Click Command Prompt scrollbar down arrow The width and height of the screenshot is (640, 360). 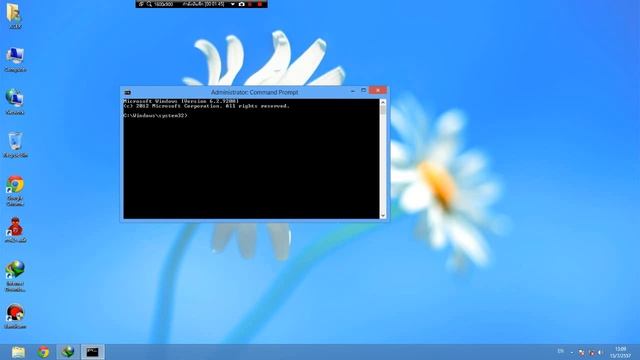pos(383,215)
